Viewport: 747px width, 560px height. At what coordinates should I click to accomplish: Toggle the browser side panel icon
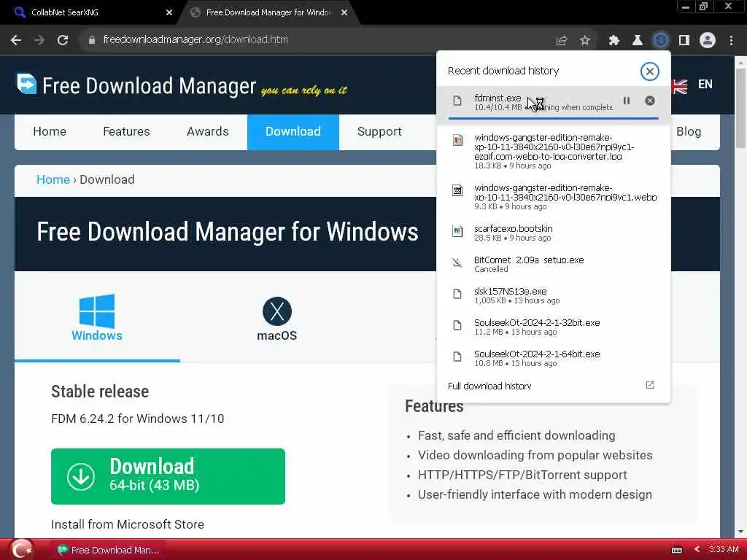tap(684, 41)
